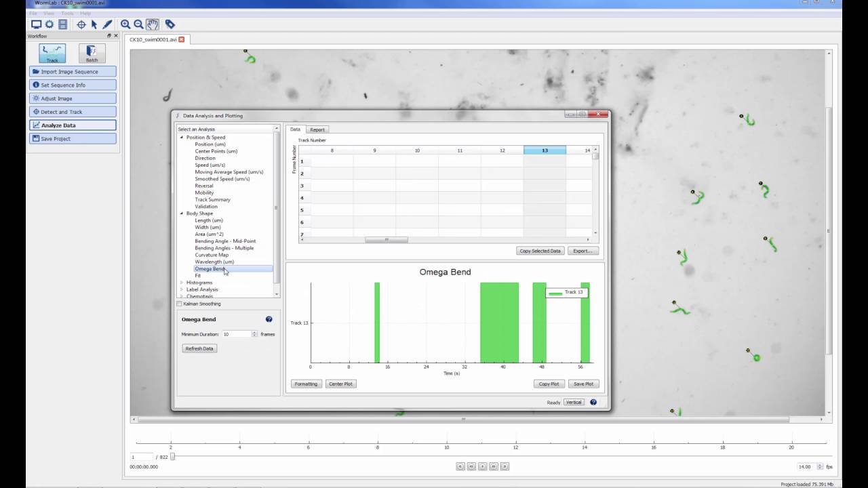Select the Track Summary analysis
Viewport: 868px width, 488px height.
click(212, 199)
